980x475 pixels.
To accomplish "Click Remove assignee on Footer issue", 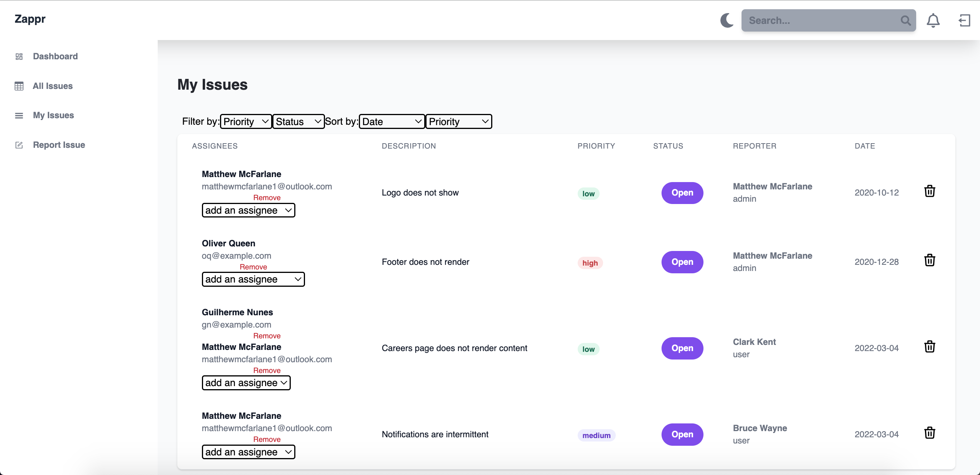I will click(252, 267).
